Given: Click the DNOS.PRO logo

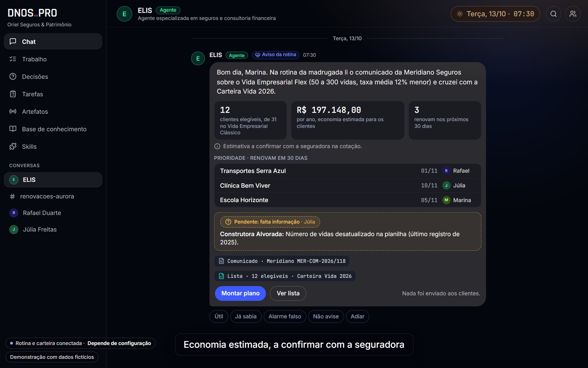Looking at the screenshot, I should (32, 13).
